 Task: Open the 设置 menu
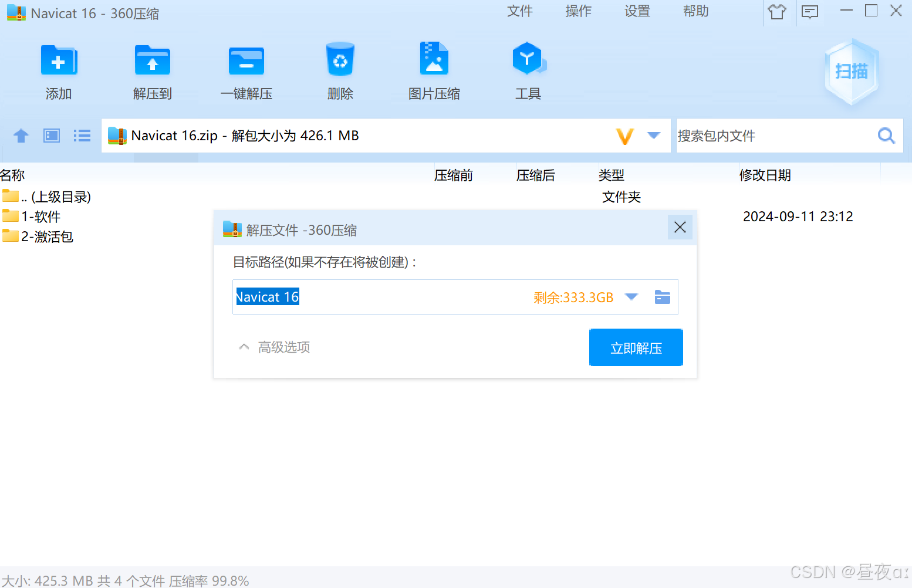pyautogui.click(x=637, y=11)
